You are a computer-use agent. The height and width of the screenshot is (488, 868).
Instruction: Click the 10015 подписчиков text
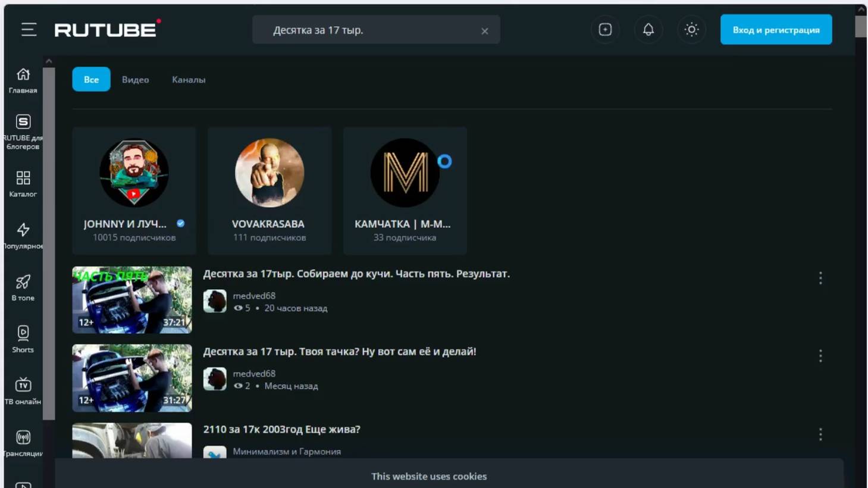tap(134, 237)
